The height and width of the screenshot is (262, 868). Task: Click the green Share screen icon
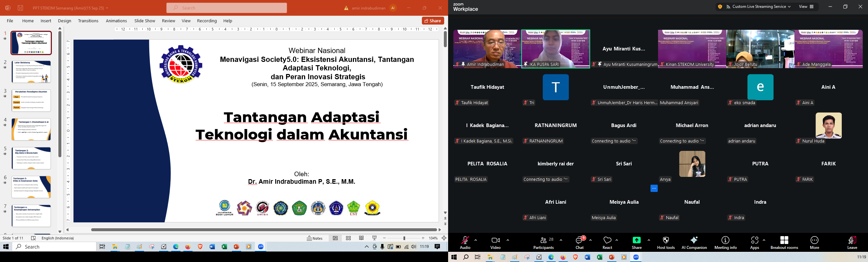point(636,240)
